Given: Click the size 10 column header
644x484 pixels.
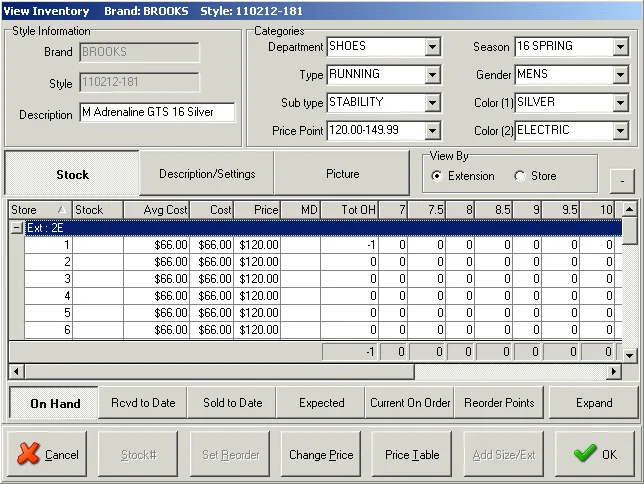Looking at the screenshot, I should point(597,210).
